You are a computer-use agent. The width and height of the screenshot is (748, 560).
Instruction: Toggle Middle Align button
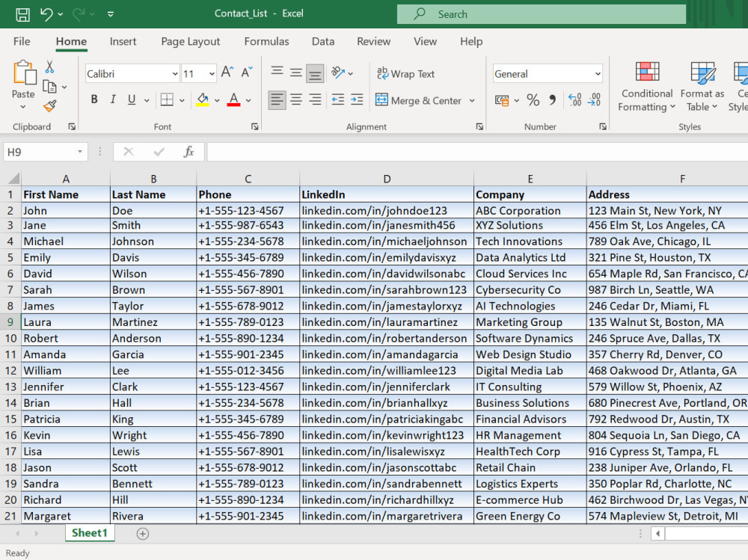(x=295, y=72)
